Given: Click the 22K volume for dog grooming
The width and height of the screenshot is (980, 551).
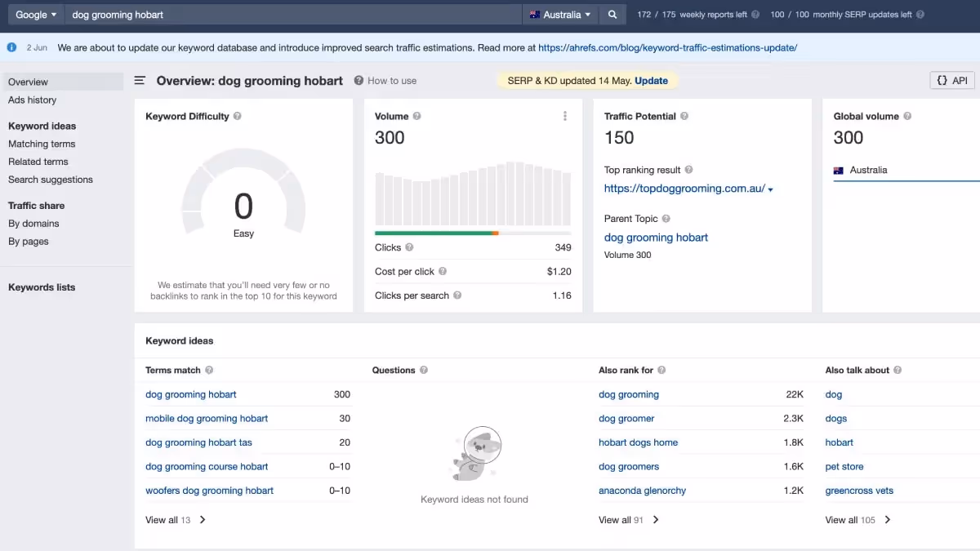Looking at the screenshot, I should (795, 394).
